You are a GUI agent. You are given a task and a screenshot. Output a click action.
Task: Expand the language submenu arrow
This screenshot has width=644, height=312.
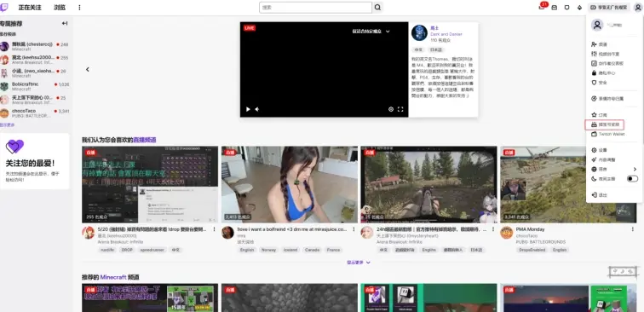[635, 169]
